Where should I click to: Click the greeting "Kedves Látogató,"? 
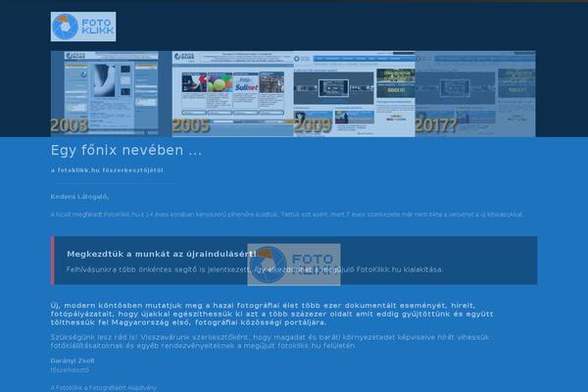(x=80, y=196)
